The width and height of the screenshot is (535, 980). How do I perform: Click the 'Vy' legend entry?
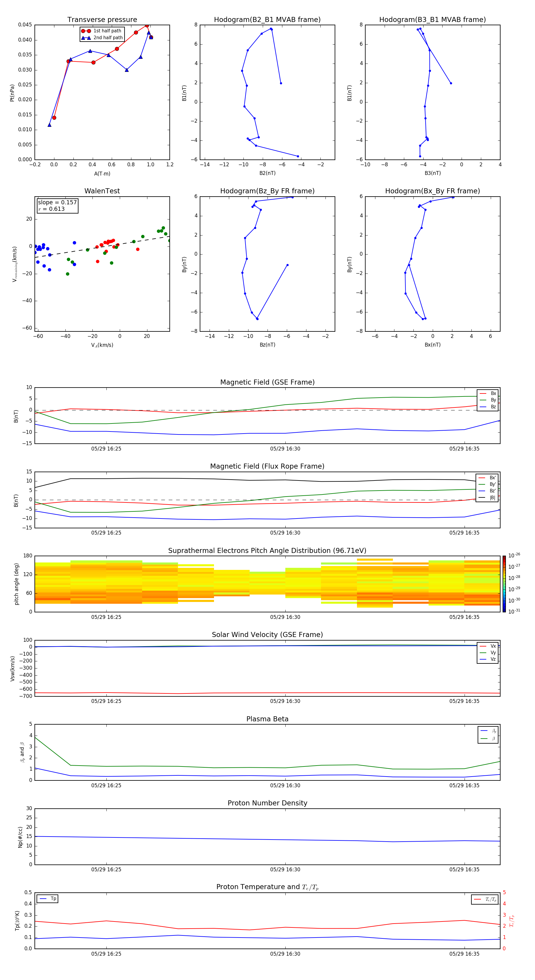[488, 653]
